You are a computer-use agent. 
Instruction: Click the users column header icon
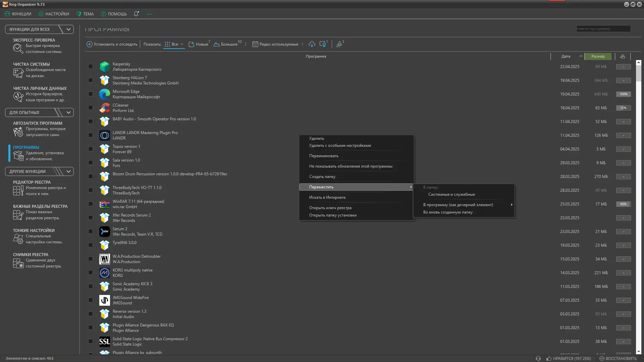point(623,56)
